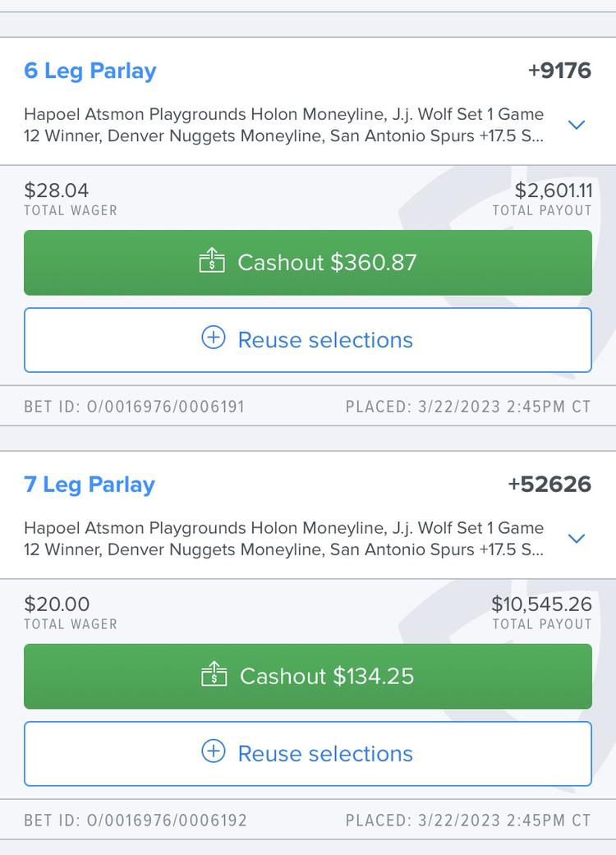Tap the $28.04 total wager amount
616x855 pixels.
56,191
